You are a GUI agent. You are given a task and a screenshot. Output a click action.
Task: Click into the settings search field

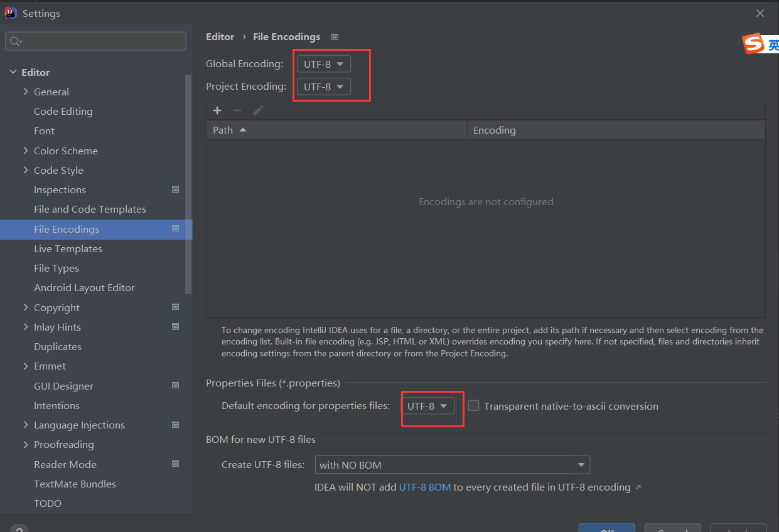tap(96, 41)
